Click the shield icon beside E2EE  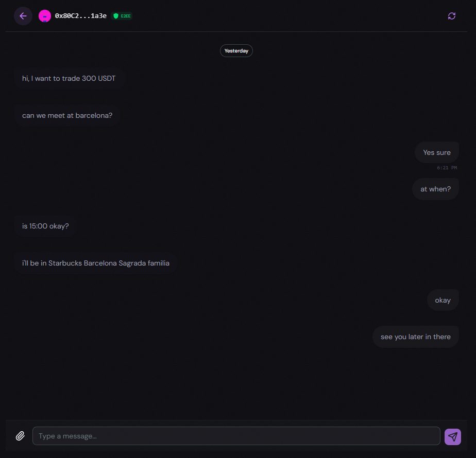pos(116,16)
